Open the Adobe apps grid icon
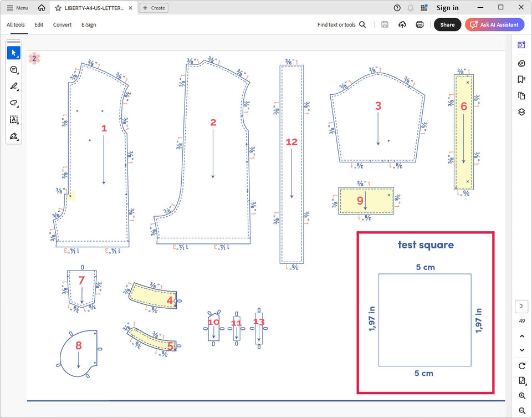 coord(424,8)
